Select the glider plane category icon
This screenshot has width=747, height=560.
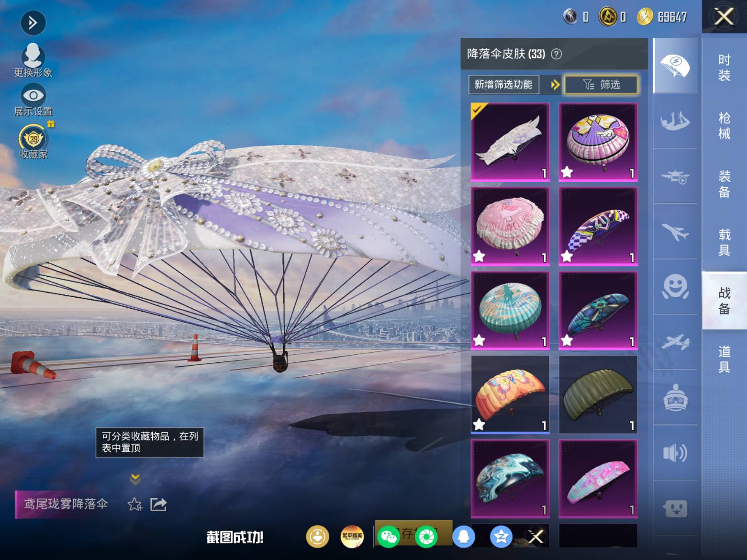coord(675,342)
